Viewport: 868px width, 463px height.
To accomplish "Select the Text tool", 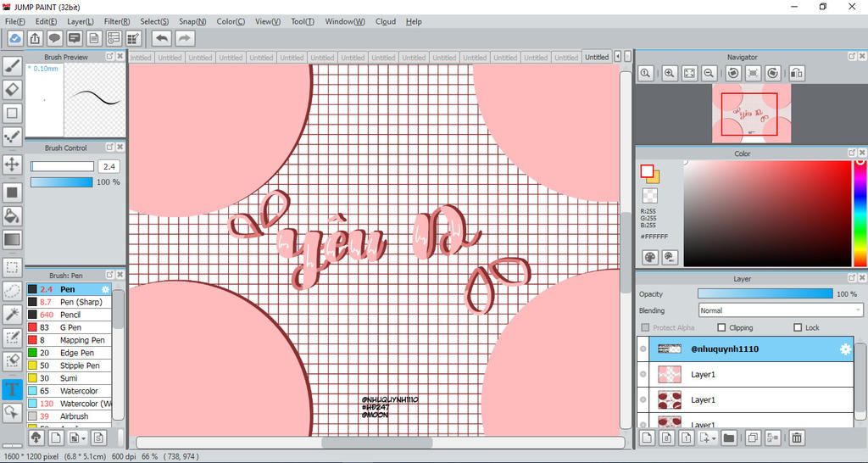I will 12,388.
